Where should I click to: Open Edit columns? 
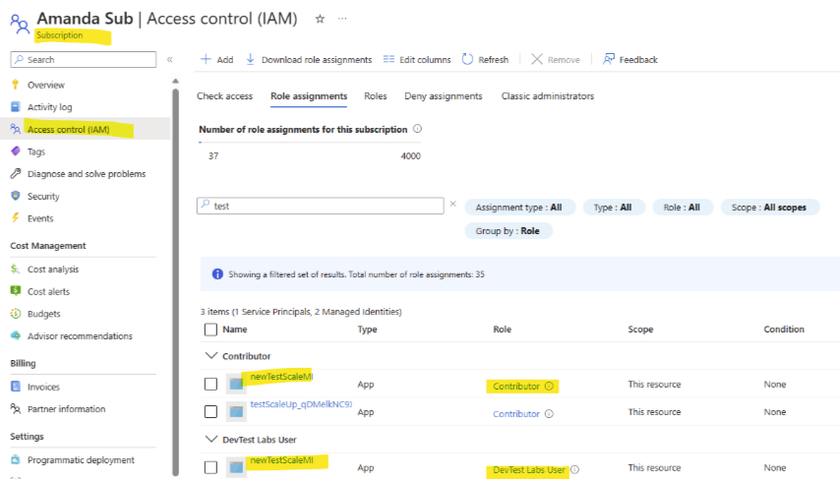pyautogui.click(x=417, y=59)
